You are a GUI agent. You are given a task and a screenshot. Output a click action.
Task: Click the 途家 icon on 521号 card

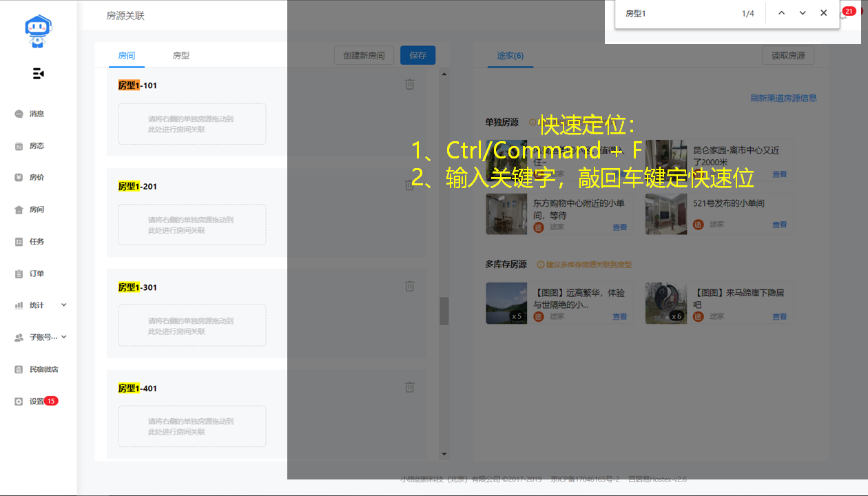point(698,225)
